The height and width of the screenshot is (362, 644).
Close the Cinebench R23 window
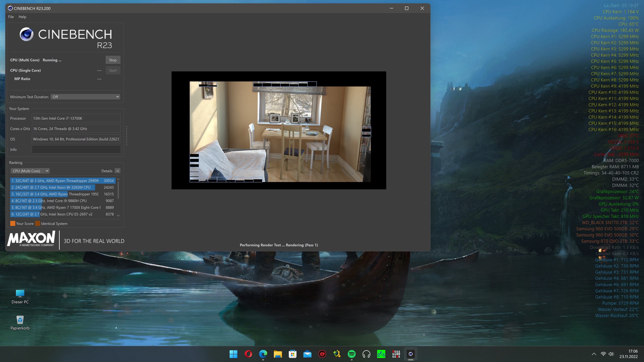point(422,8)
